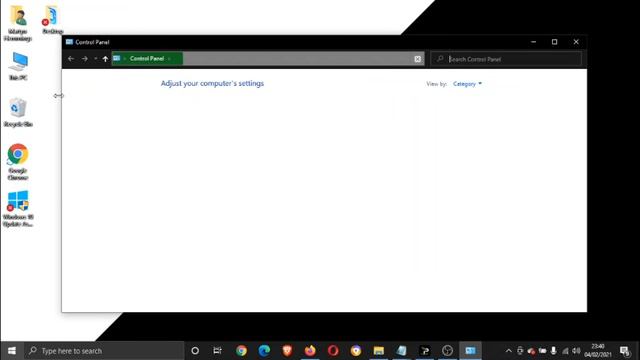This screenshot has width=640, height=360.
Task: Switch to Control Panel taskbar button
Action: tap(470, 351)
